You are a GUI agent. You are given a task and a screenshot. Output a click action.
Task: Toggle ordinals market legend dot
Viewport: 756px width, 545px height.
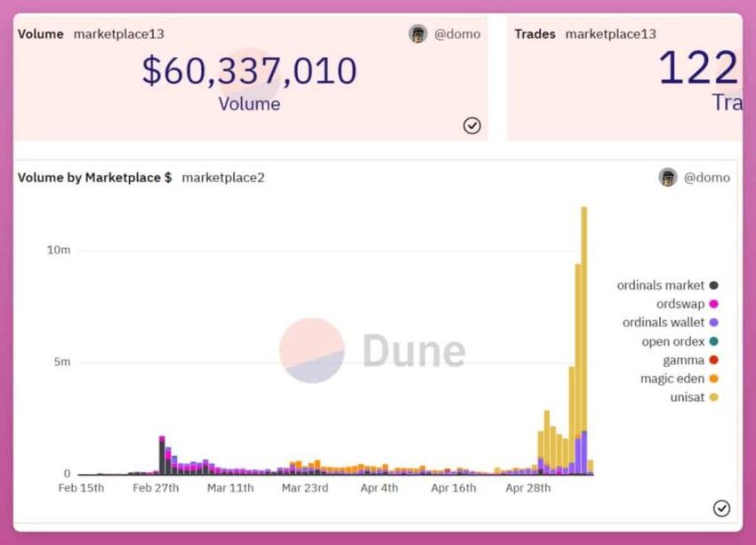click(714, 285)
